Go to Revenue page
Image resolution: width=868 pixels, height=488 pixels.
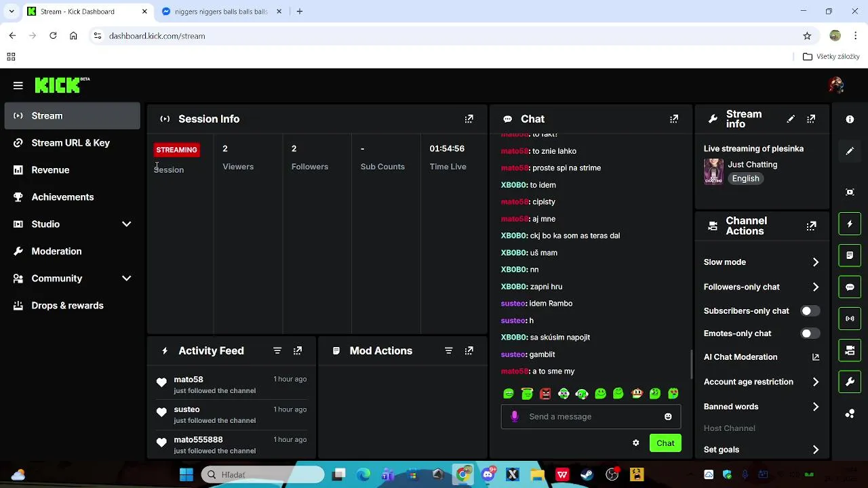tap(72, 170)
